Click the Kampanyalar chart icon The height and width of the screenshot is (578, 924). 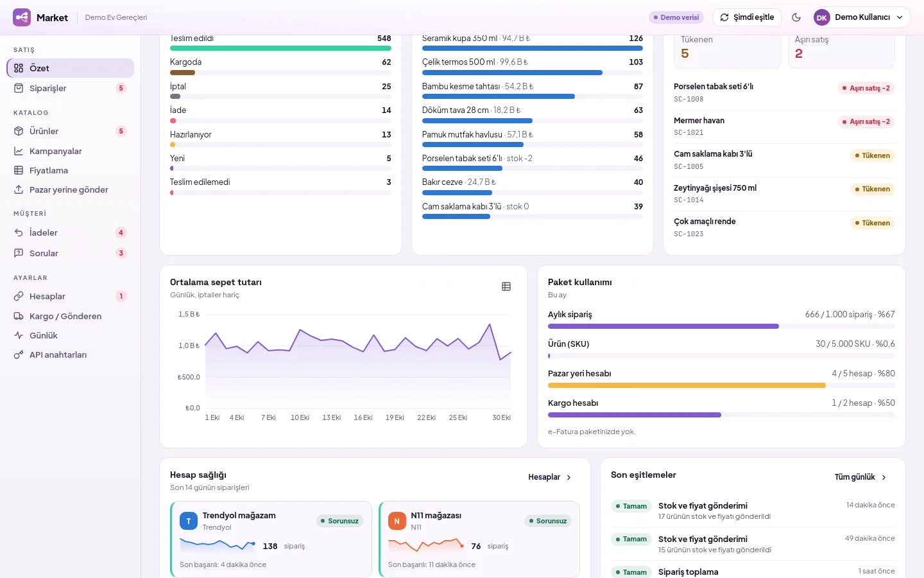pos(19,151)
